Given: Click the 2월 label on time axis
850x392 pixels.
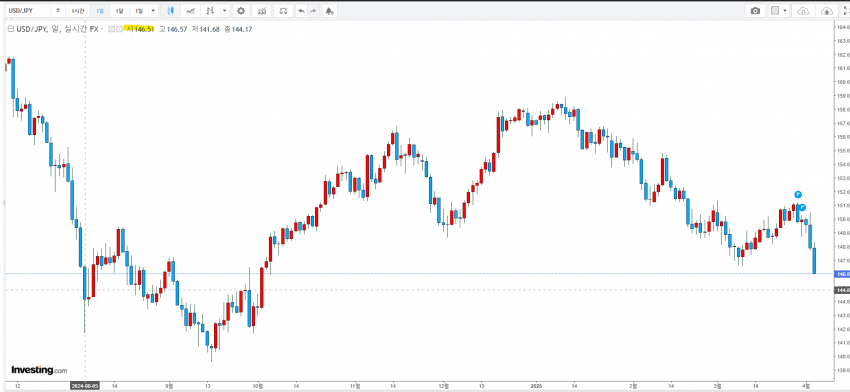Looking at the screenshot, I should pyautogui.click(x=633, y=387).
